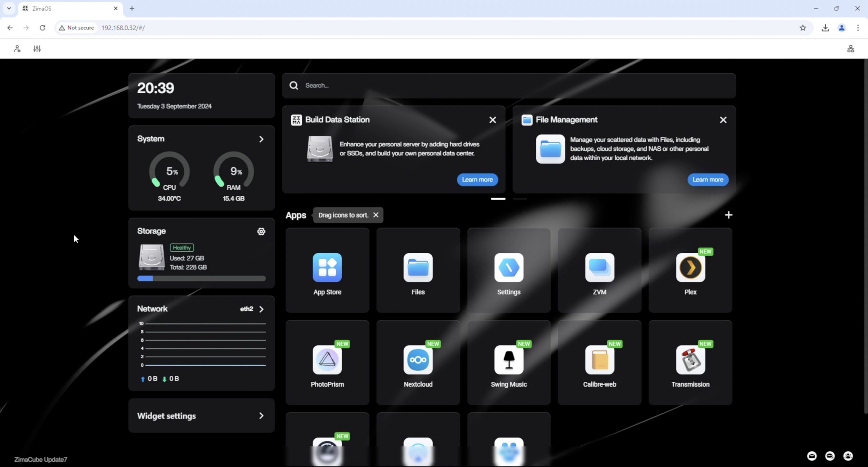Launch the Nextcloud app
Image resolution: width=868 pixels, height=467 pixels.
click(x=418, y=360)
